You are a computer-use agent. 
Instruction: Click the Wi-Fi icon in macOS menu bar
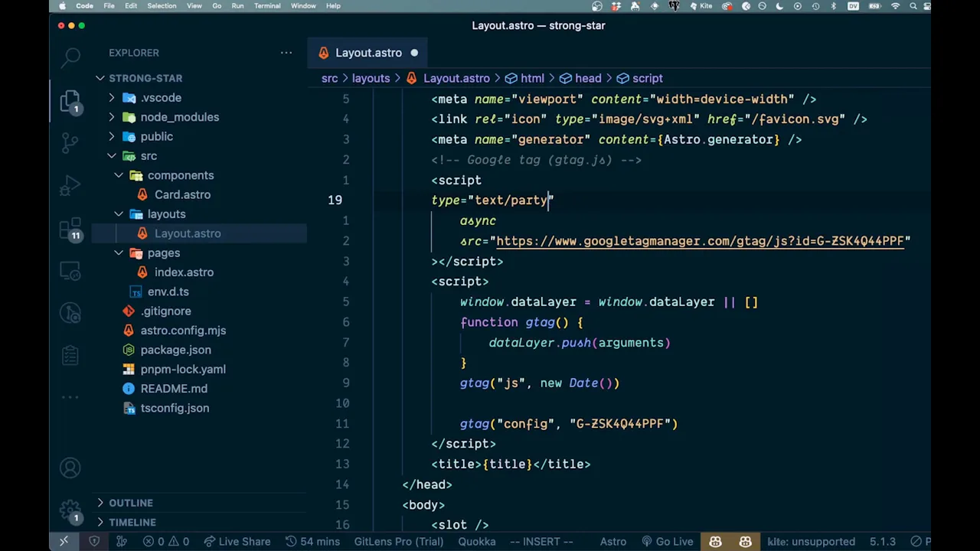895,6
